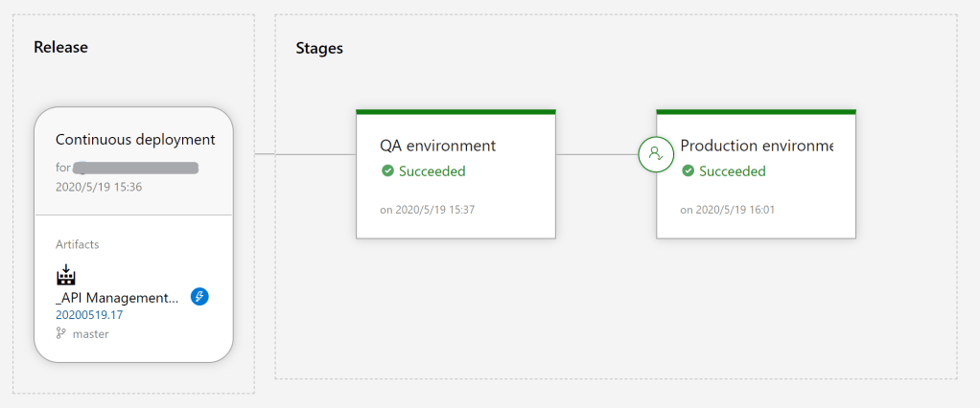Select the Continuous deployment release title
Image resolution: width=980 pixels, height=408 pixels.
click(x=135, y=140)
